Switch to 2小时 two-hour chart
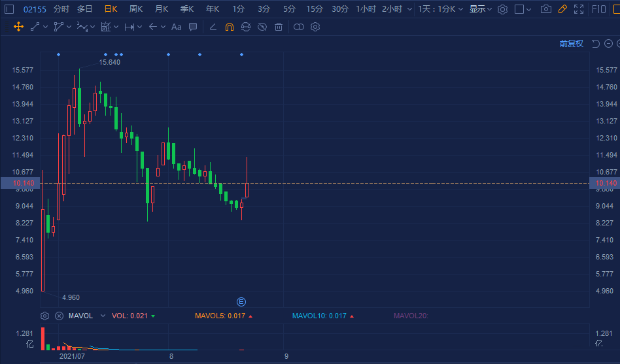The height and width of the screenshot is (364, 620). click(x=392, y=9)
